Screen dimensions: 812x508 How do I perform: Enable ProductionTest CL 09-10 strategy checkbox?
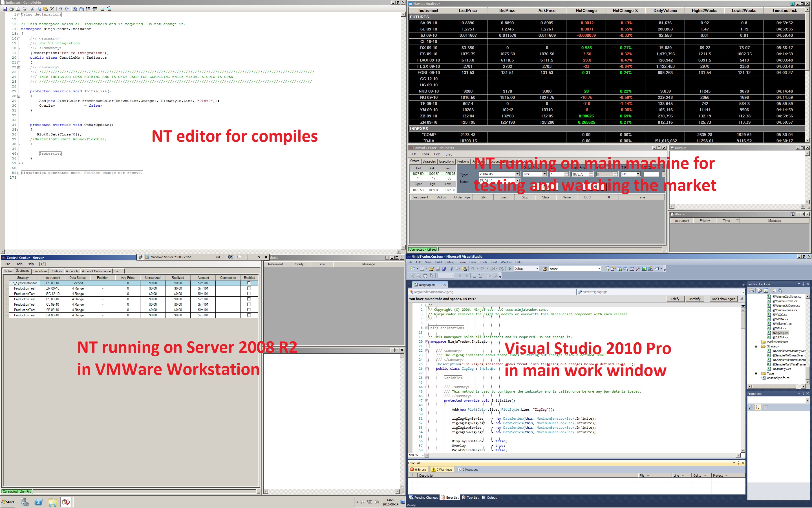[249, 305]
